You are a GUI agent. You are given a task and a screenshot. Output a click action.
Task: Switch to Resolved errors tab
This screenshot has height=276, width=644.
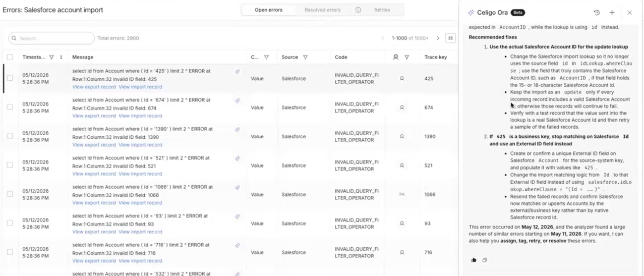pyautogui.click(x=322, y=10)
